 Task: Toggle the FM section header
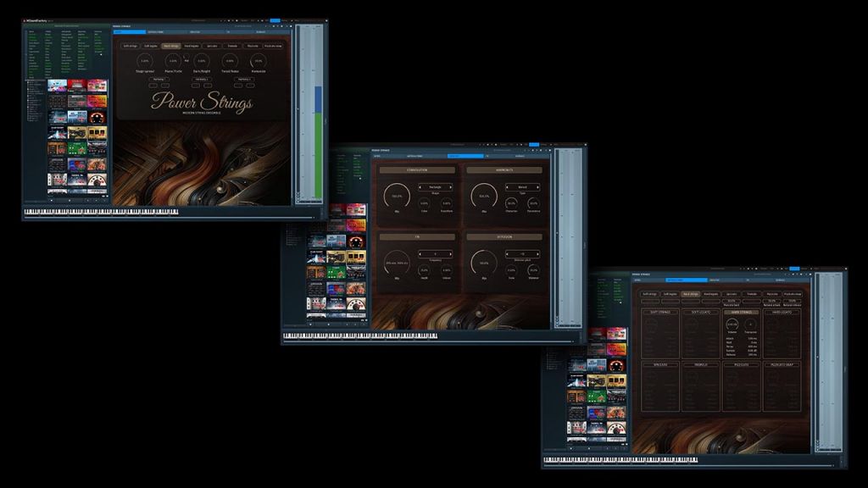417,237
